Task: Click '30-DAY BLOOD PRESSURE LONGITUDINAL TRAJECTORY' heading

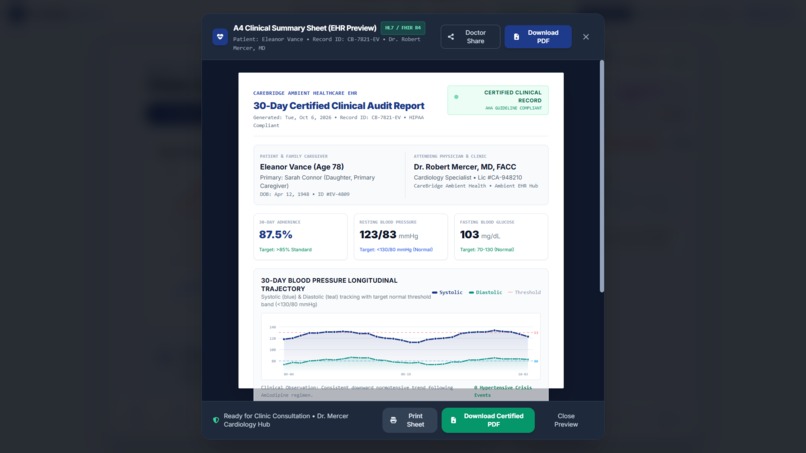Action: tap(329, 284)
